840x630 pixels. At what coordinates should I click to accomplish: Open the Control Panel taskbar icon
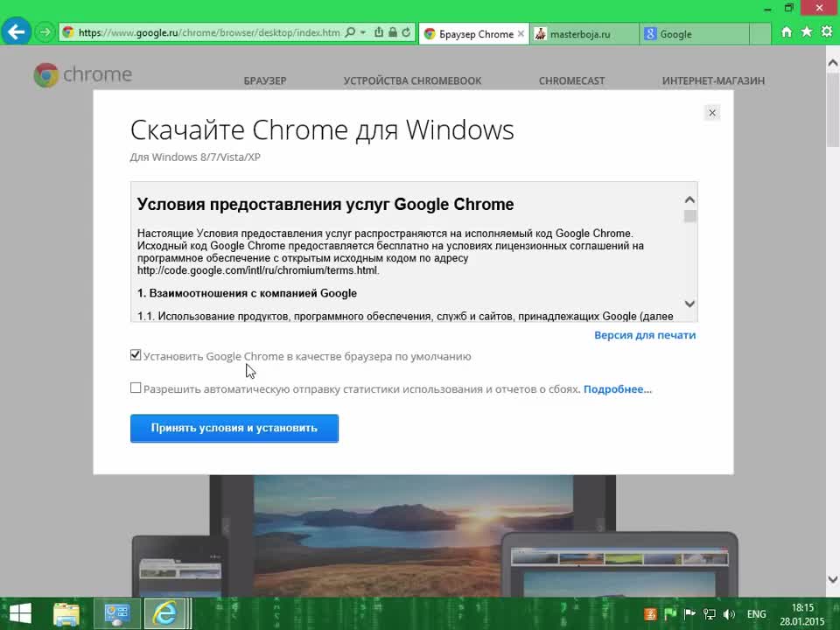pos(117,614)
